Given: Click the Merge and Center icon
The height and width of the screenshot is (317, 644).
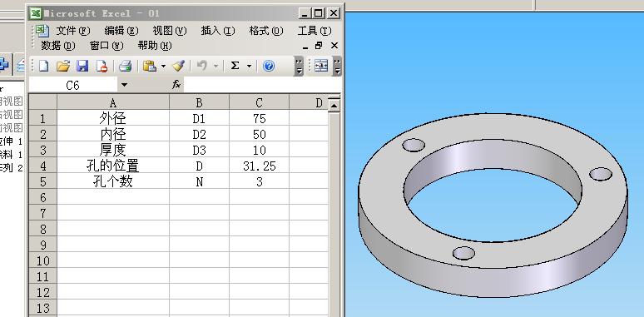Looking at the screenshot, I should pos(321,66).
